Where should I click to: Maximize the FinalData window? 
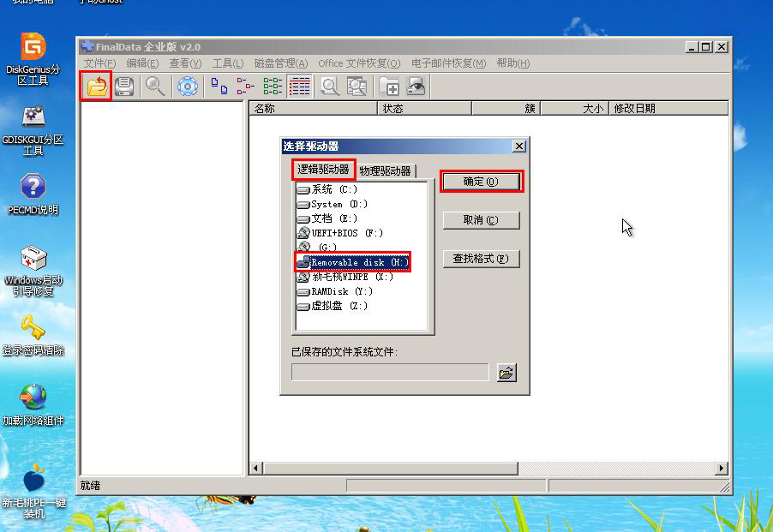tap(706, 47)
